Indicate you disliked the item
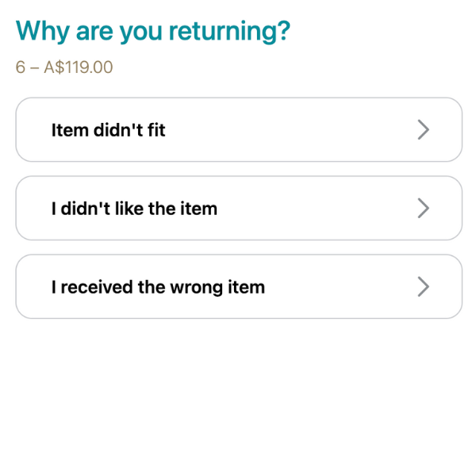The height and width of the screenshot is (476, 476). (x=238, y=209)
